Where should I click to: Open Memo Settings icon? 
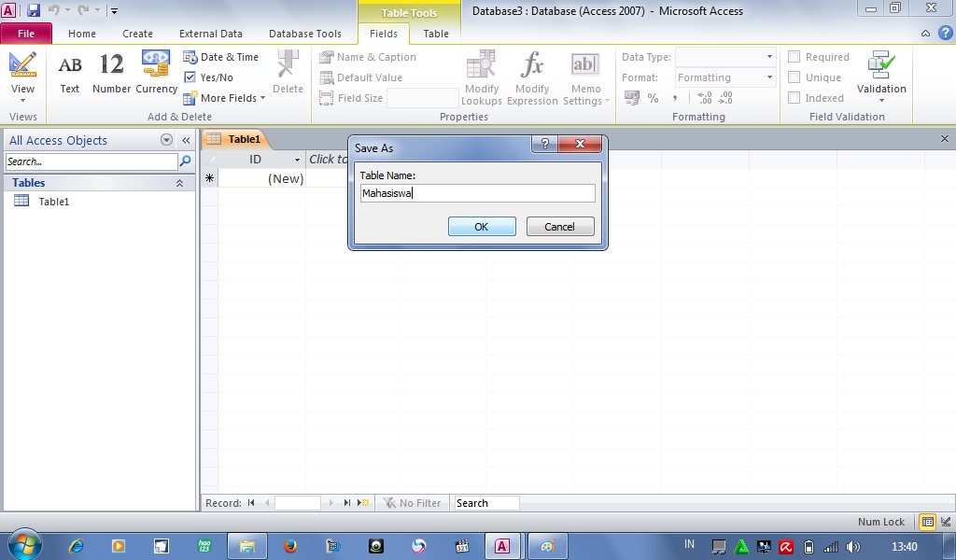[x=586, y=78]
